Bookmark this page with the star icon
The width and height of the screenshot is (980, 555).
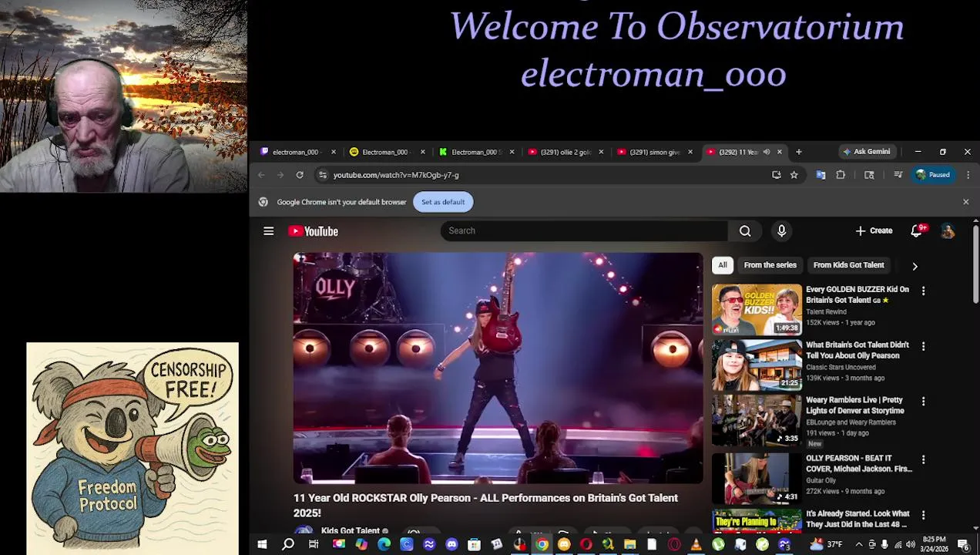(x=794, y=175)
